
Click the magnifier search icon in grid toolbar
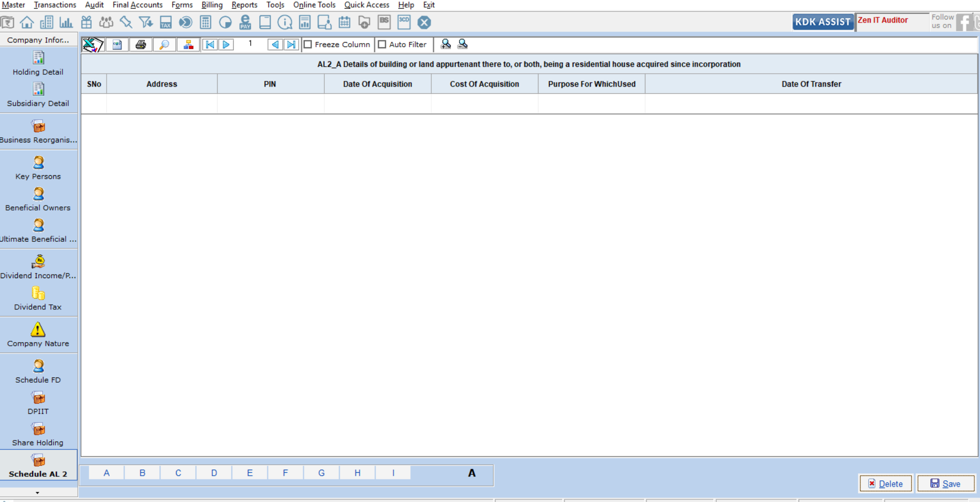tap(164, 45)
